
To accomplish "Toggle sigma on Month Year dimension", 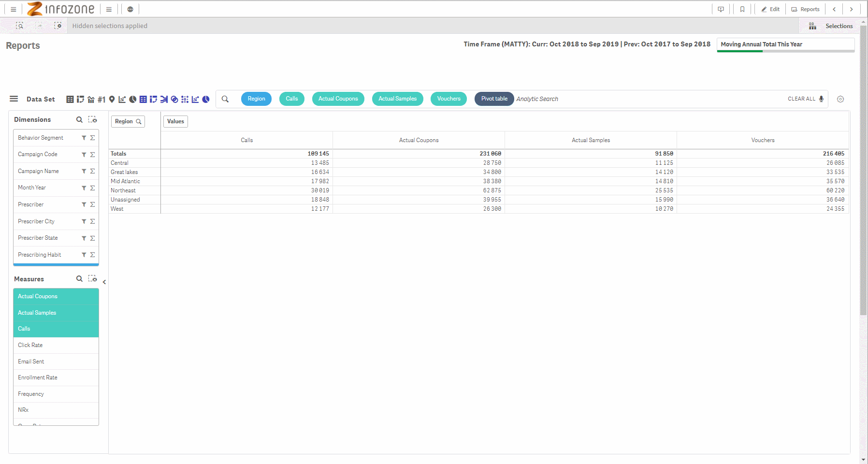I will (x=92, y=188).
